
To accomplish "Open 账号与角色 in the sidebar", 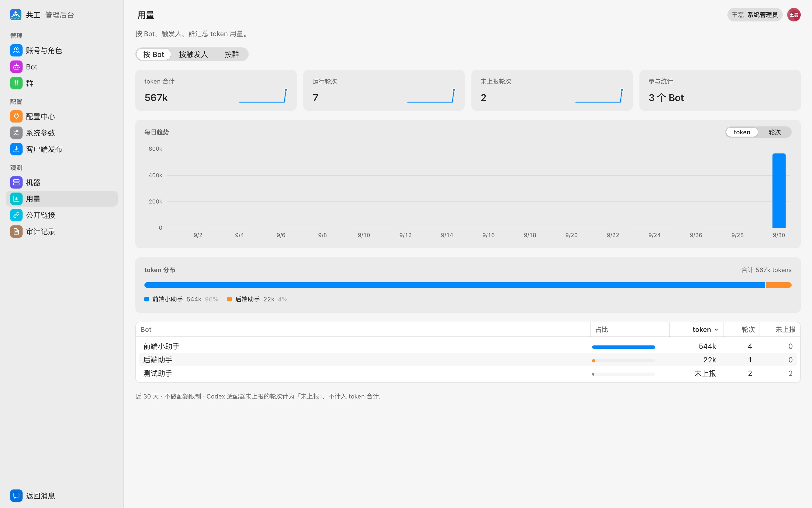I will [x=62, y=51].
